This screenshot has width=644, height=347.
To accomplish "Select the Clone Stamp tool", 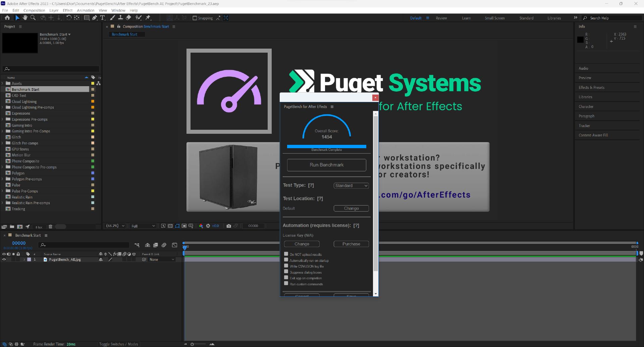I will pos(120,18).
